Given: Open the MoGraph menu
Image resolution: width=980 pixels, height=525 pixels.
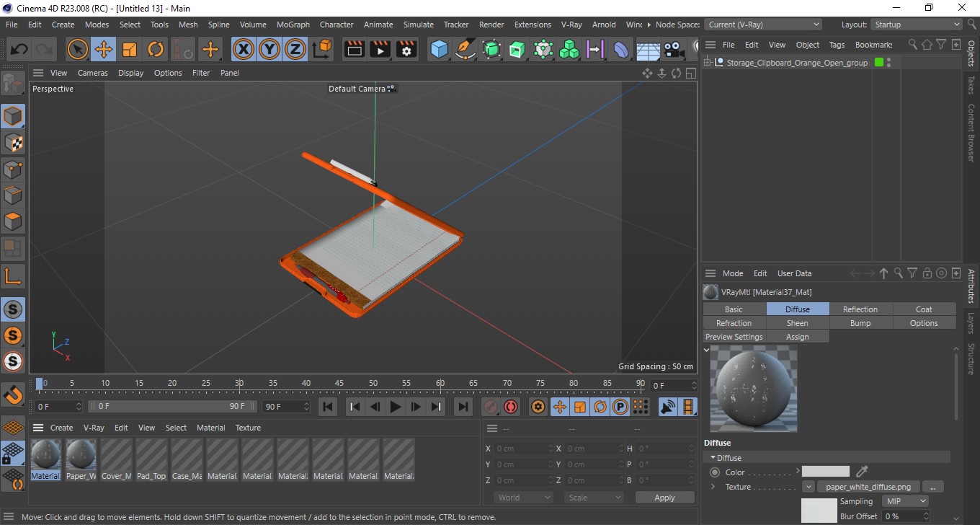Looking at the screenshot, I should tap(293, 25).
